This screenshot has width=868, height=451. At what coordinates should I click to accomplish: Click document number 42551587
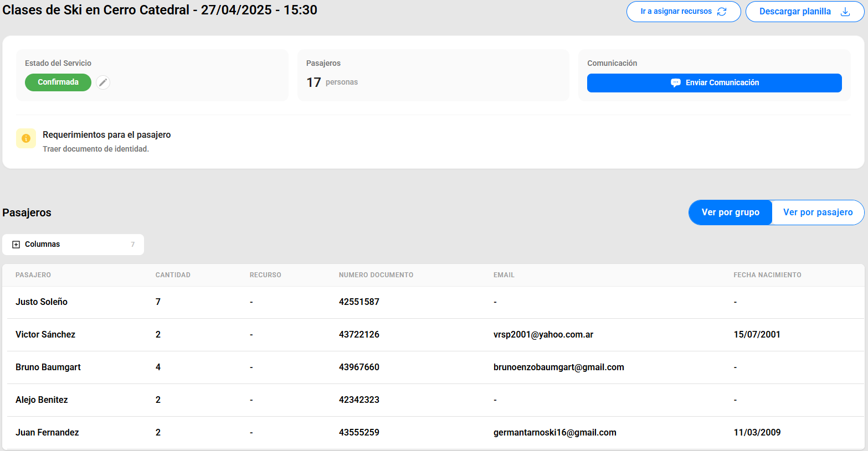[x=359, y=302]
